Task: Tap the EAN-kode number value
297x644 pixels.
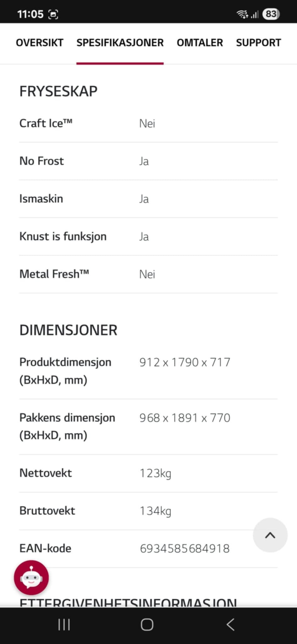Action: point(185,548)
